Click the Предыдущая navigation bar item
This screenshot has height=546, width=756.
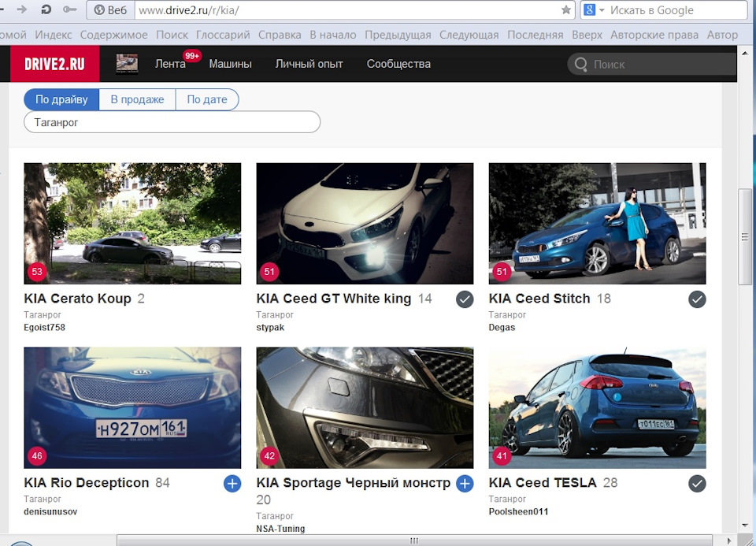pos(398,35)
